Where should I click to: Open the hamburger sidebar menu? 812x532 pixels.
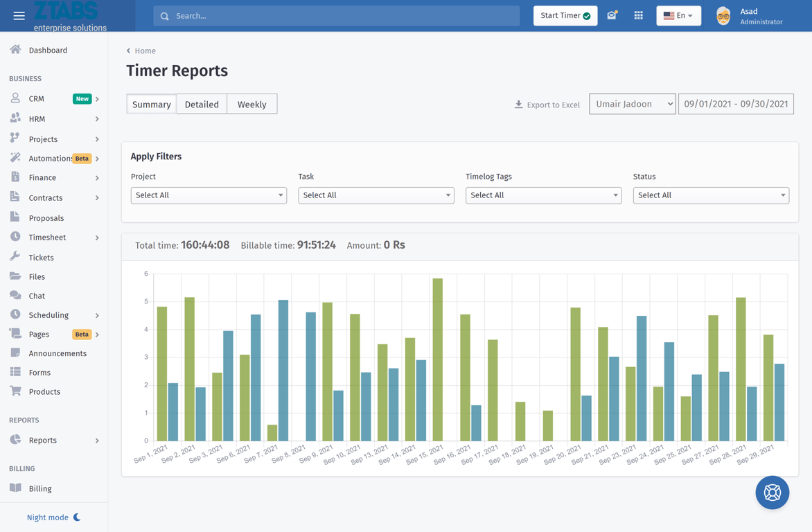pyautogui.click(x=19, y=15)
